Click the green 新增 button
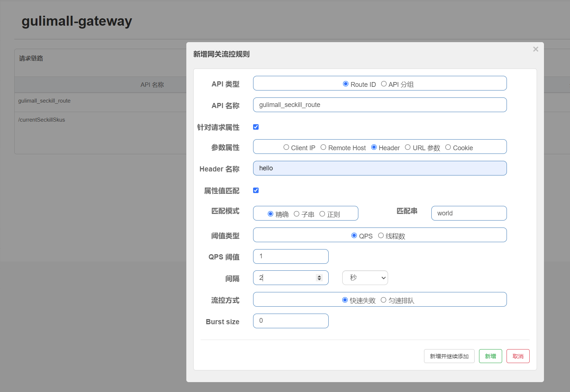 (x=490, y=356)
